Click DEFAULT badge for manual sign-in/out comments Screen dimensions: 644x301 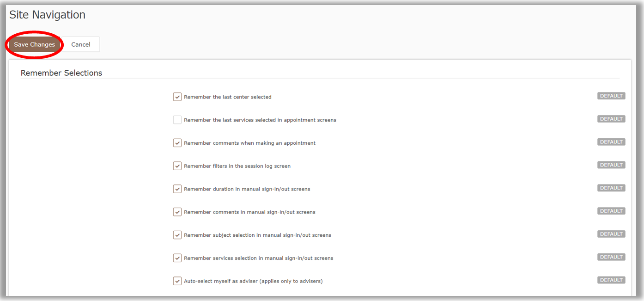click(x=611, y=211)
